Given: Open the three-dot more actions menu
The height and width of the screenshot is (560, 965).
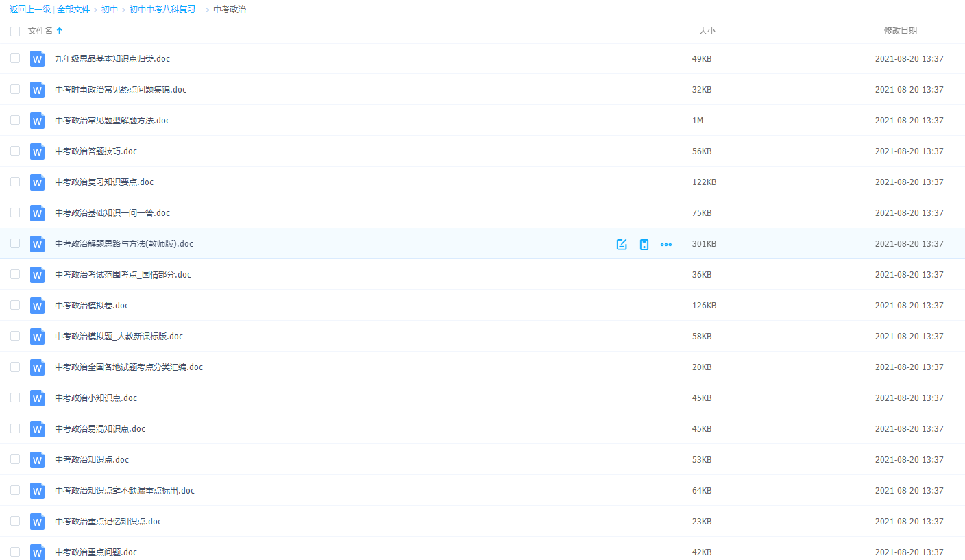Looking at the screenshot, I should (665, 244).
